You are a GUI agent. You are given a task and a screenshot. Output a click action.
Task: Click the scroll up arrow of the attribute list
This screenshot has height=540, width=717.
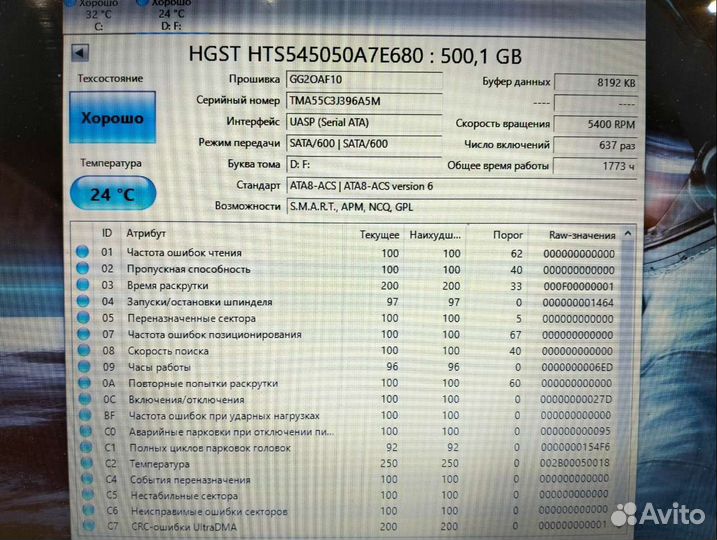coord(628,234)
